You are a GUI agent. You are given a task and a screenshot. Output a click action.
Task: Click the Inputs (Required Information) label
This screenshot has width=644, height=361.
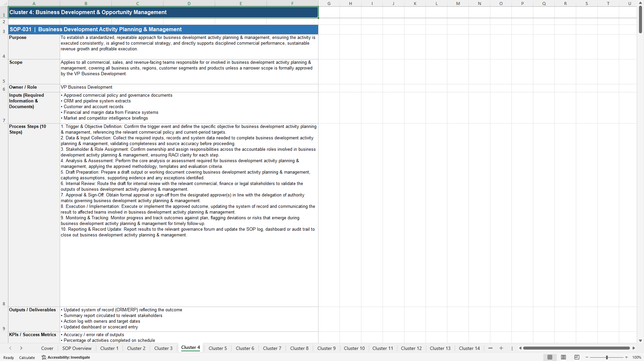coord(34,108)
